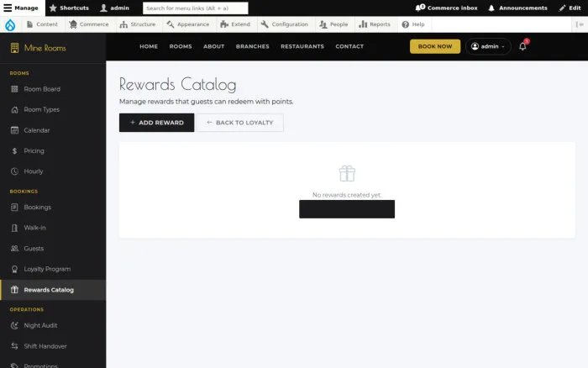Open the Configuration admin menu

(285, 24)
